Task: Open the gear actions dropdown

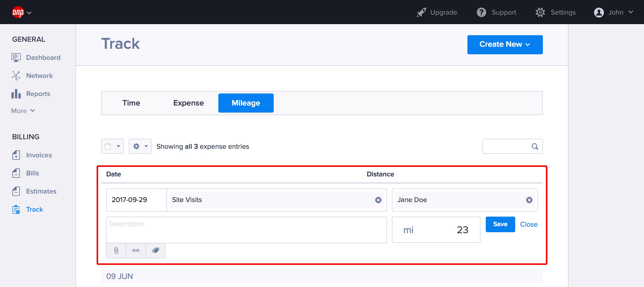Action: [140, 146]
